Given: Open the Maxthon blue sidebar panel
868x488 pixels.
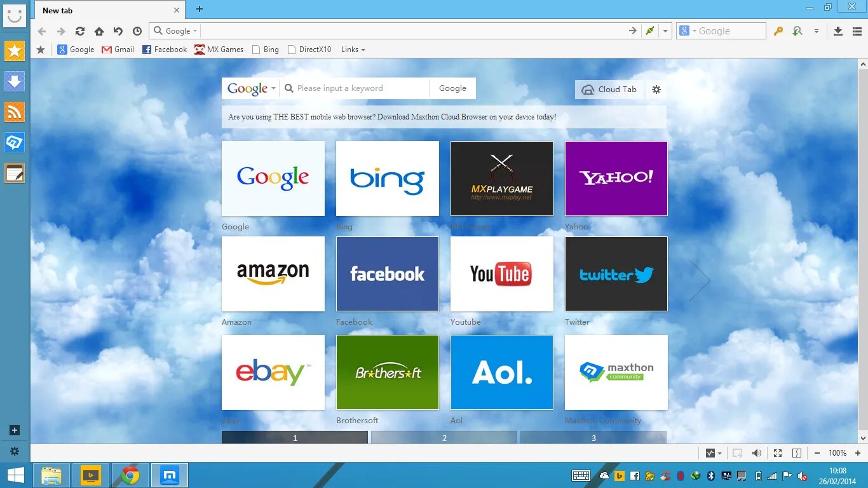Looking at the screenshot, I should (x=15, y=142).
